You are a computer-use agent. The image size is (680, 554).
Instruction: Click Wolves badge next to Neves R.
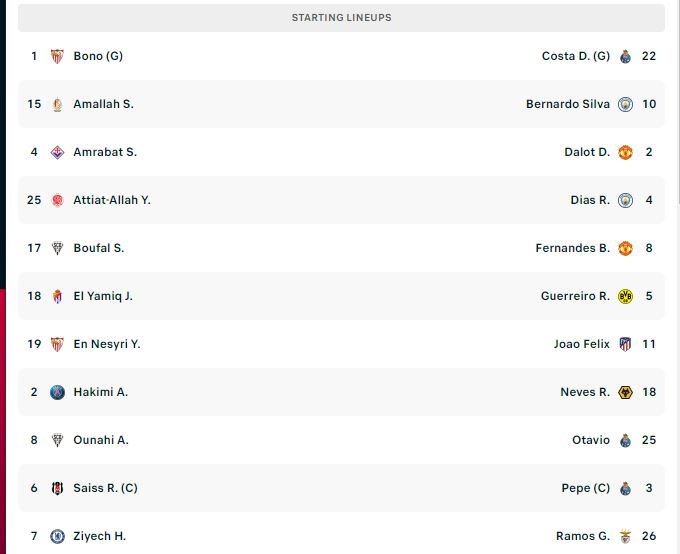pos(625,392)
